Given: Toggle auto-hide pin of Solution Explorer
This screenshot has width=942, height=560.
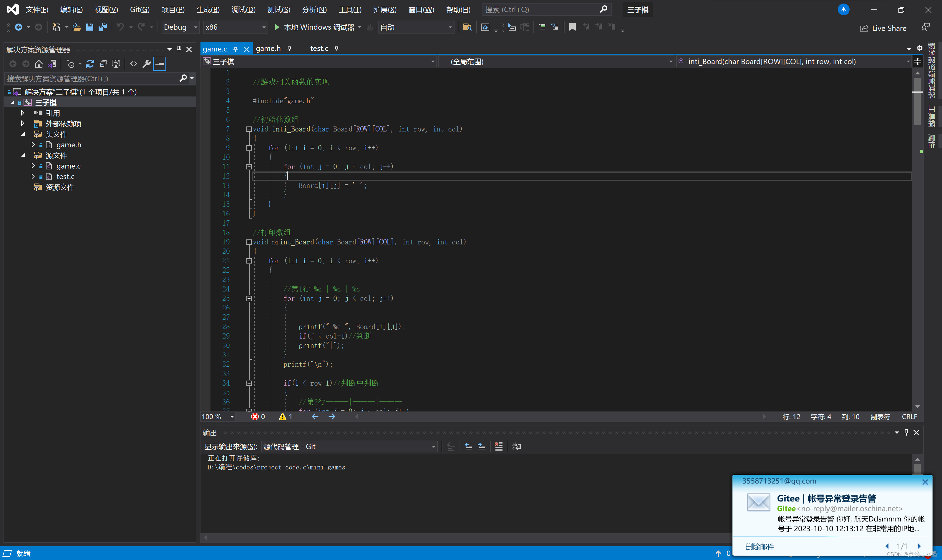Looking at the screenshot, I should tap(179, 49).
